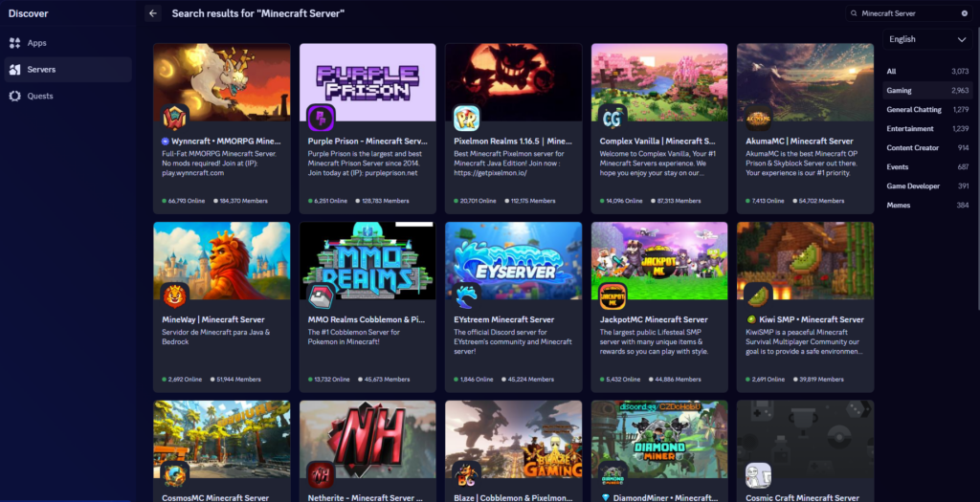Click the Netherite NH avatar icon
Viewport: 980px width, 502px height.
(321, 475)
